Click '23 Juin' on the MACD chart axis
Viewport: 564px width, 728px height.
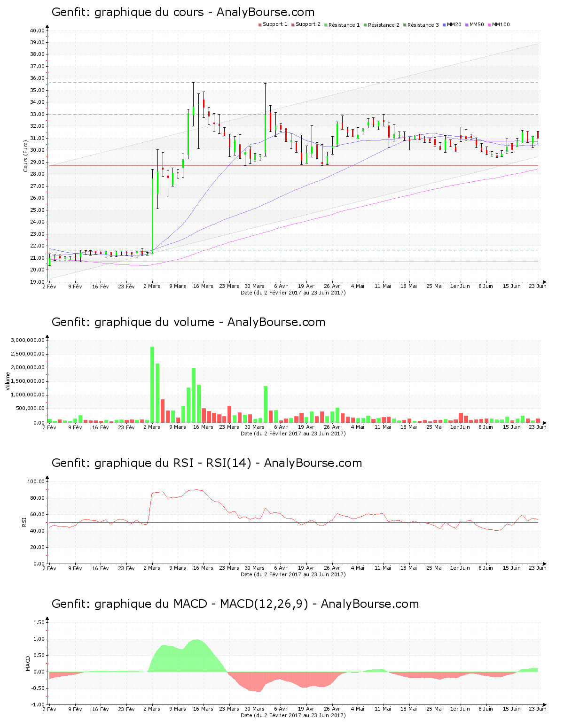coord(538,709)
